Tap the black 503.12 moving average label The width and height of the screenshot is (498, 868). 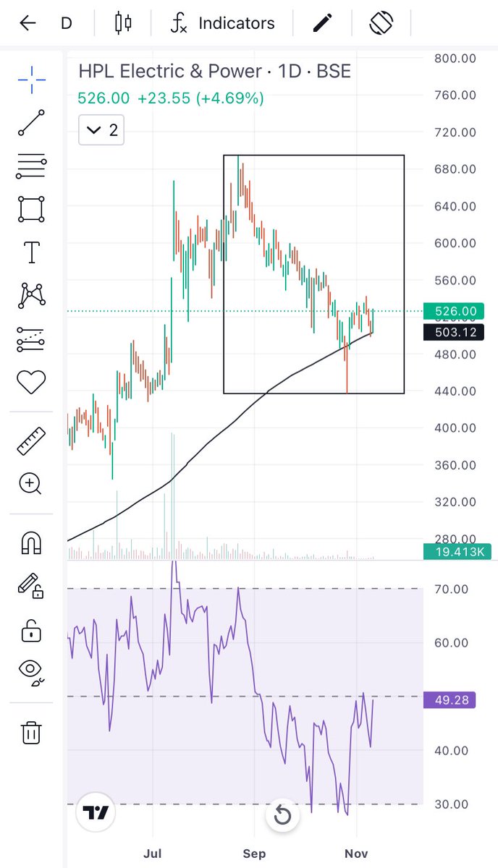point(455,332)
